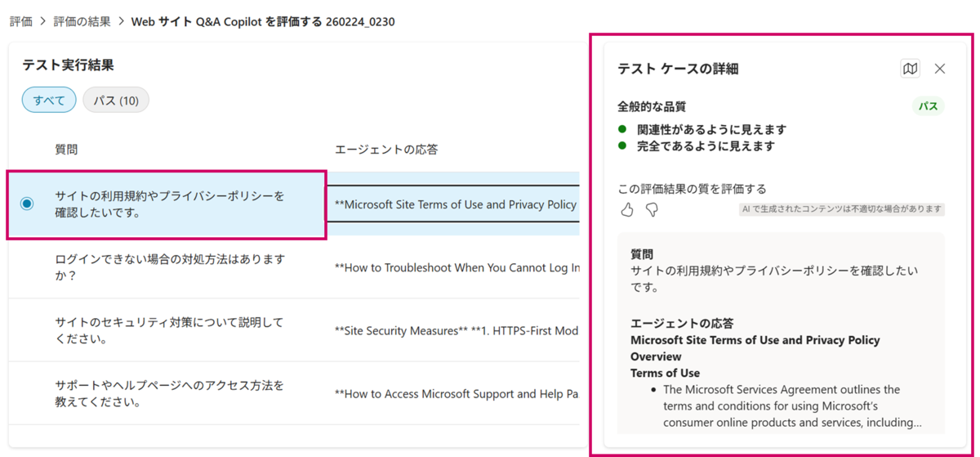This screenshot has width=980, height=457.
Task: Click the AI-generated content disclaimer label
Action: pyautogui.click(x=841, y=209)
